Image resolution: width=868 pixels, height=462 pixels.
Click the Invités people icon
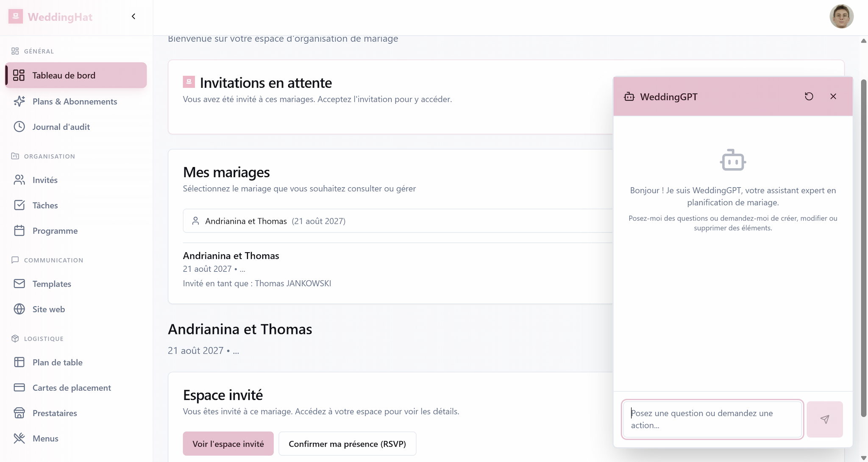click(19, 180)
